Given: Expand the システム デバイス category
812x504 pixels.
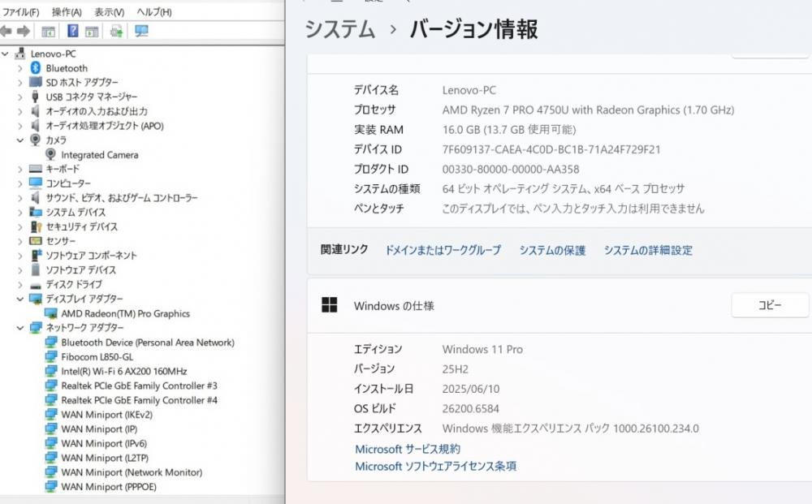Looking at the screenshot, I should point(20,213).
